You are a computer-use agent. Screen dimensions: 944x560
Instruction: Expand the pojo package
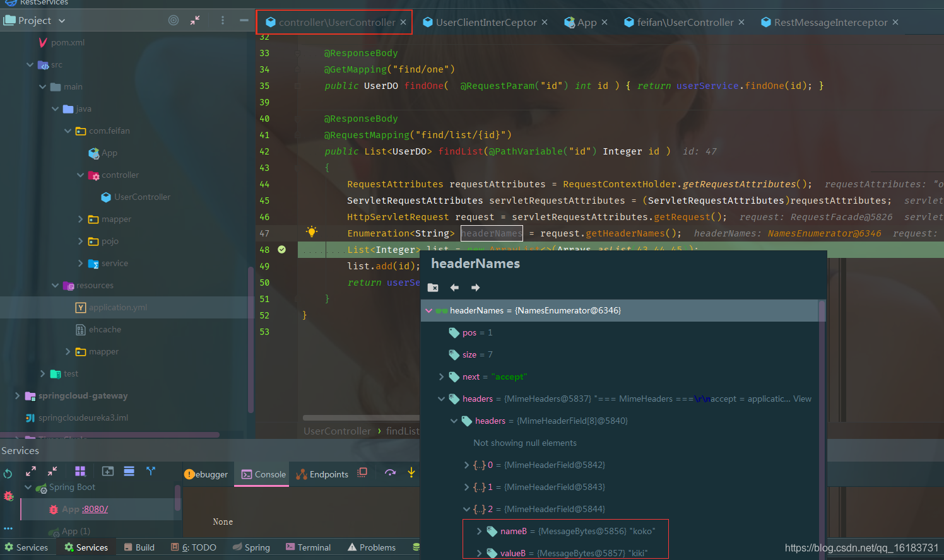pos(80,241)
